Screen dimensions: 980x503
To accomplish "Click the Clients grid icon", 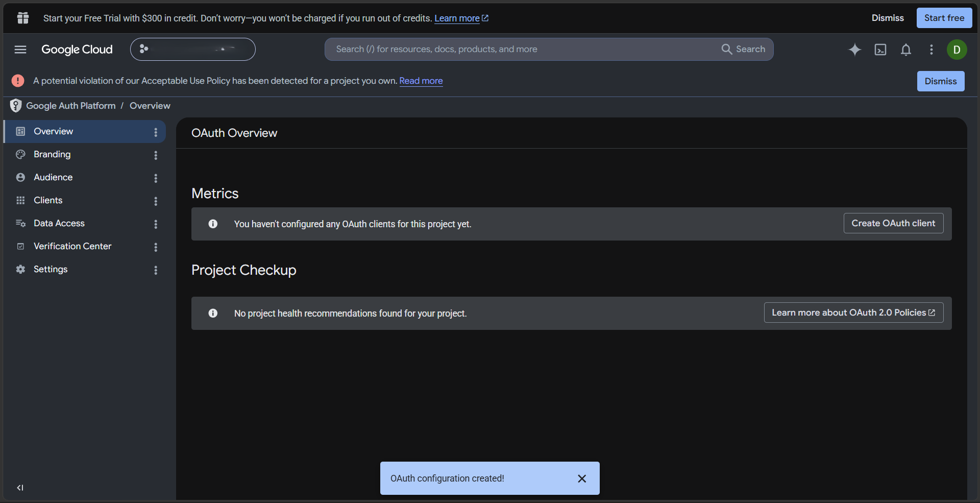I will 20,200.
